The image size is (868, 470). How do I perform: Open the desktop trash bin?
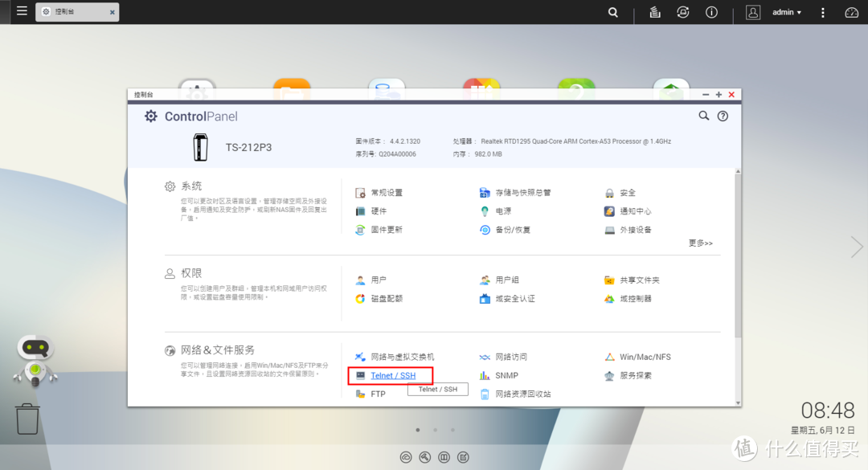click(x=27, y=419)
